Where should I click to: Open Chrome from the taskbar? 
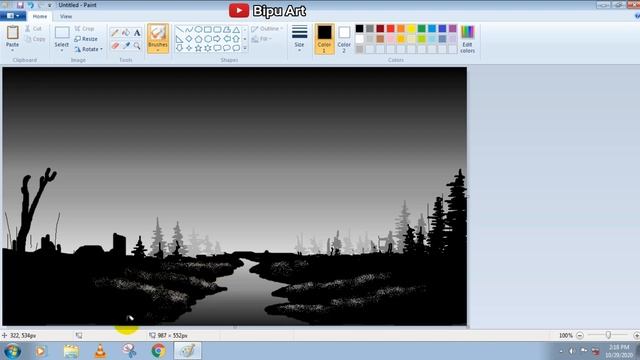[158, 351]
